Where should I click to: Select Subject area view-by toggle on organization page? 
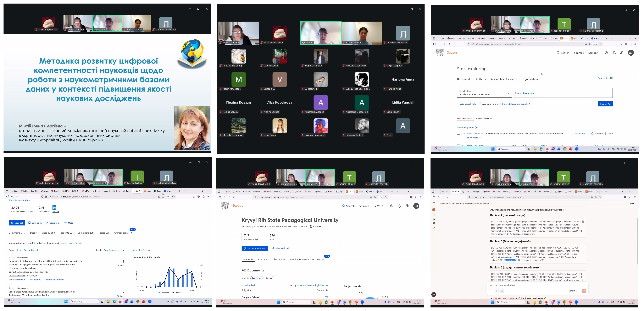coord(257,278)
